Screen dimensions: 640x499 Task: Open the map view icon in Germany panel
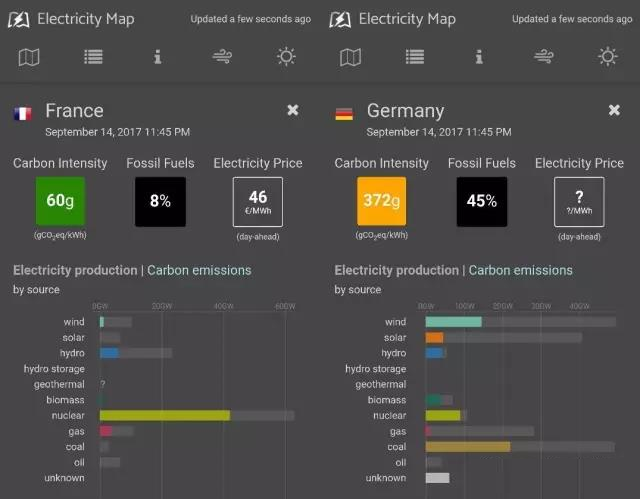351,57
